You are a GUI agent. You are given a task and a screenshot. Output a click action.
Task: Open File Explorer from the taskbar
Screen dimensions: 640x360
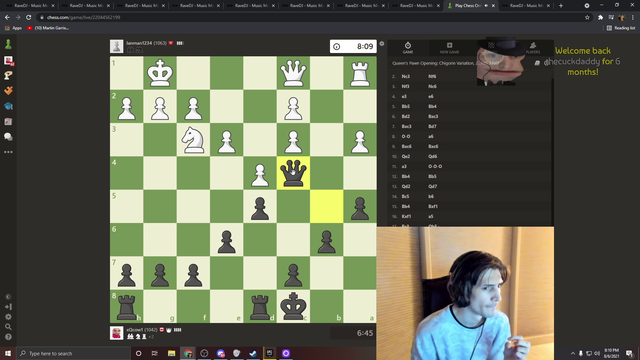171,353
